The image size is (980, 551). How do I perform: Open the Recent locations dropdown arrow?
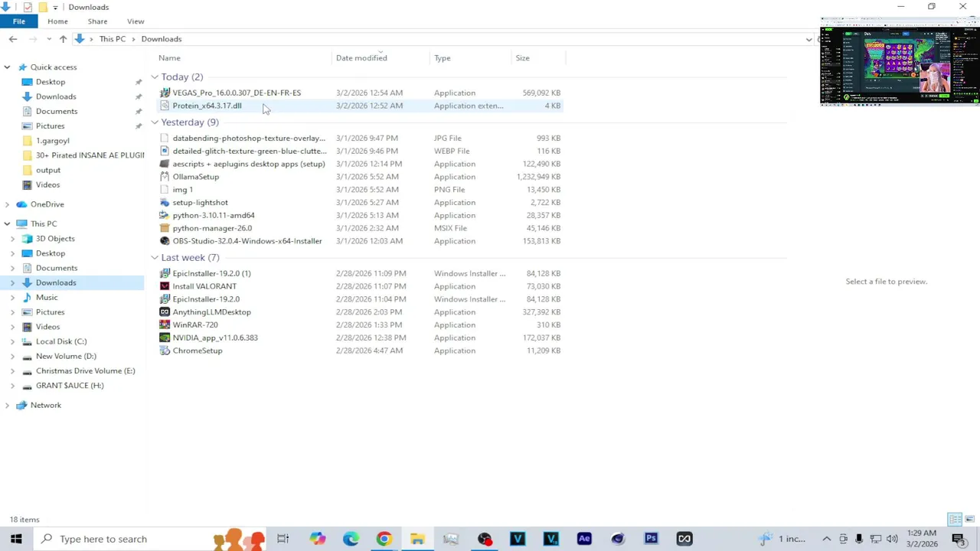tap(49, 39)
